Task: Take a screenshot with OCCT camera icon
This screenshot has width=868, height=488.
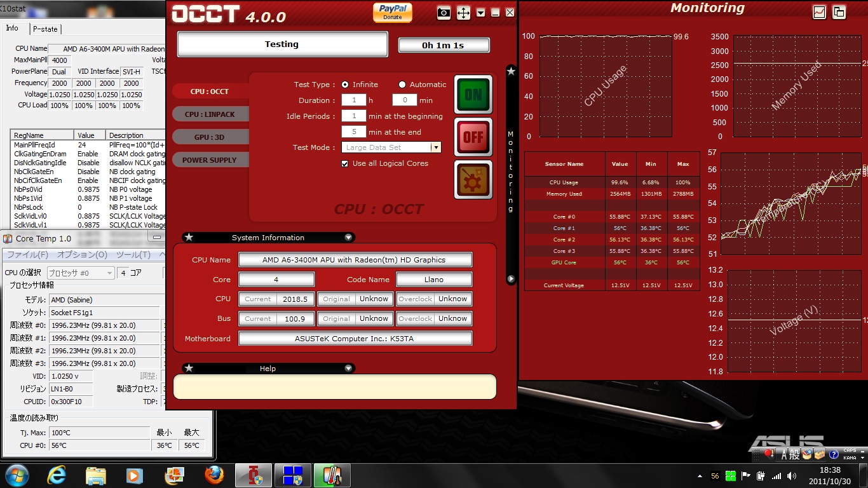Action: point(444,13)
